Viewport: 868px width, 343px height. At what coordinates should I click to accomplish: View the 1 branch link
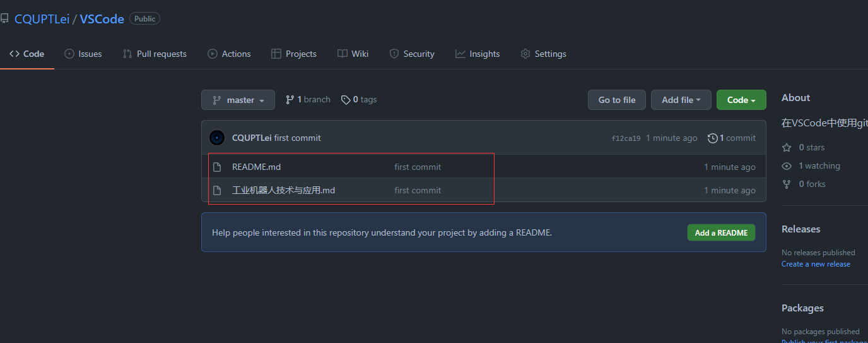[308, 99]
